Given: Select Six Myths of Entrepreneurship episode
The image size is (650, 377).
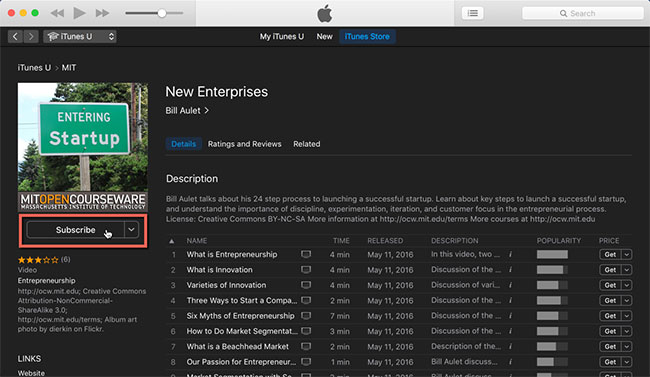Looking at the screenshot, I should click(x=240, y=316).
